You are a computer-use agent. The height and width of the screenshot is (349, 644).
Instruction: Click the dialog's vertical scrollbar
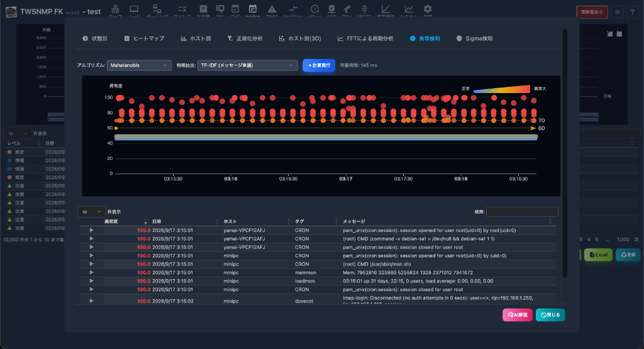click(565, 153)
